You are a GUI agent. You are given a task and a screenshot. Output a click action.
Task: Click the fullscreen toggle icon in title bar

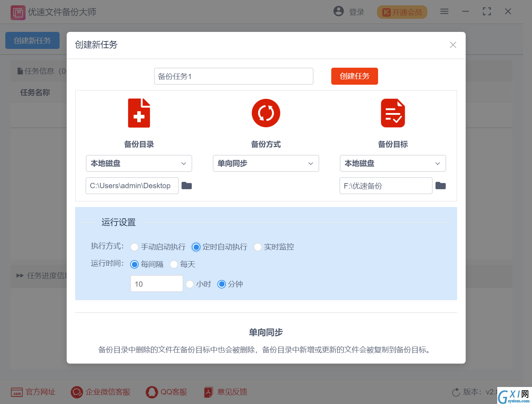[487, 12]
